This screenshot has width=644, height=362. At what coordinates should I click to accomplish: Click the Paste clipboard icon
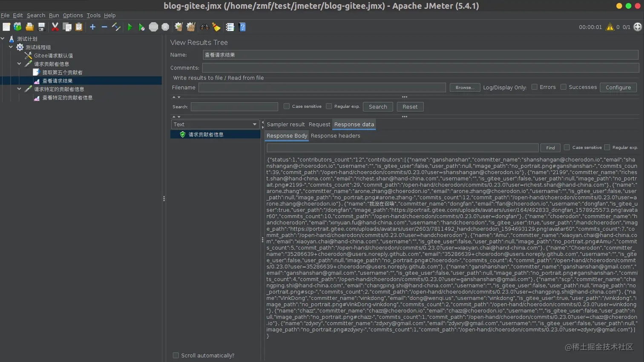(x=79, y=27)
